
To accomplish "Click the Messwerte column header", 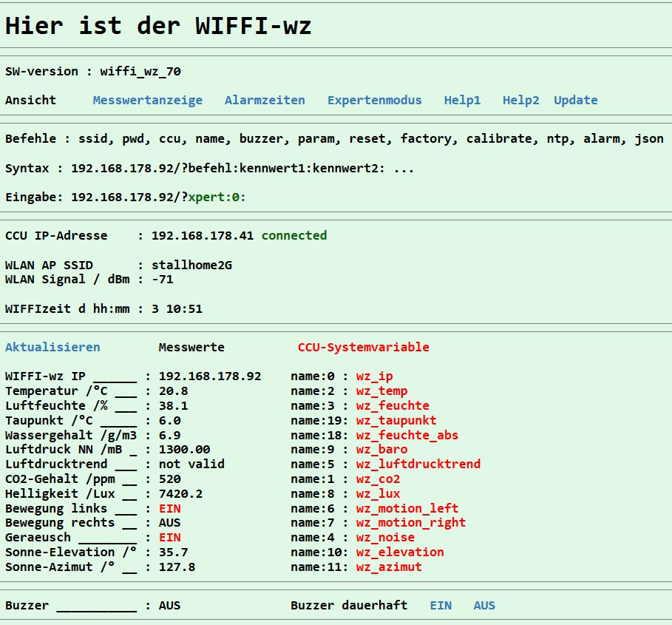I will [x=191, y=347].
